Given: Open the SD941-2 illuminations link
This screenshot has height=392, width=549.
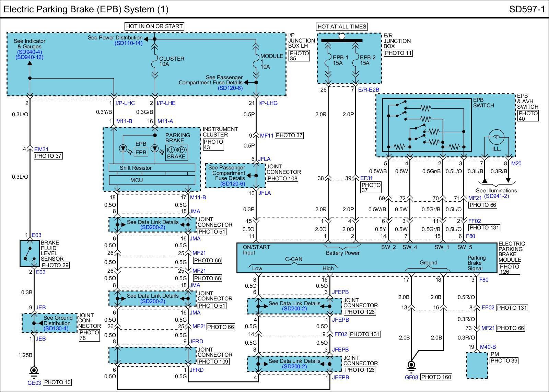Looking at the screenshot, I should coord(496,196).
